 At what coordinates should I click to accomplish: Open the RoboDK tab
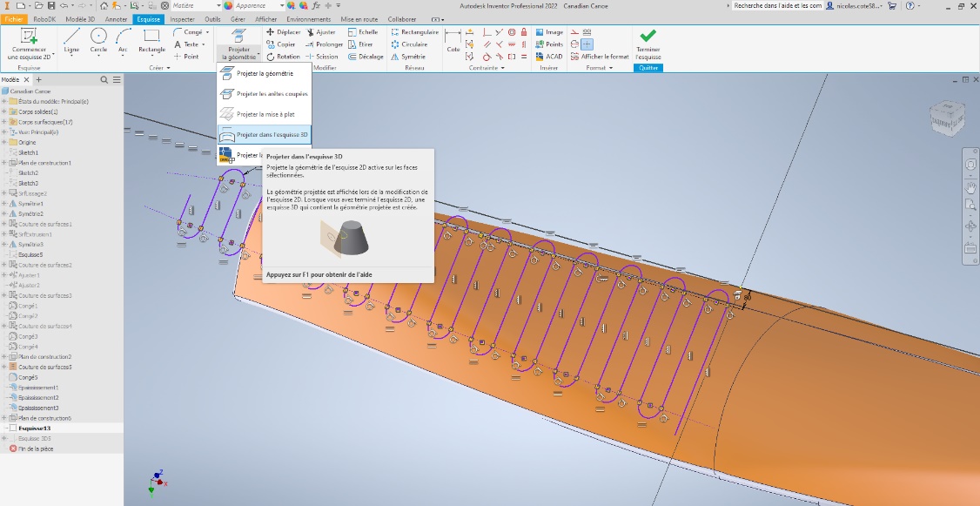point(44,19)
